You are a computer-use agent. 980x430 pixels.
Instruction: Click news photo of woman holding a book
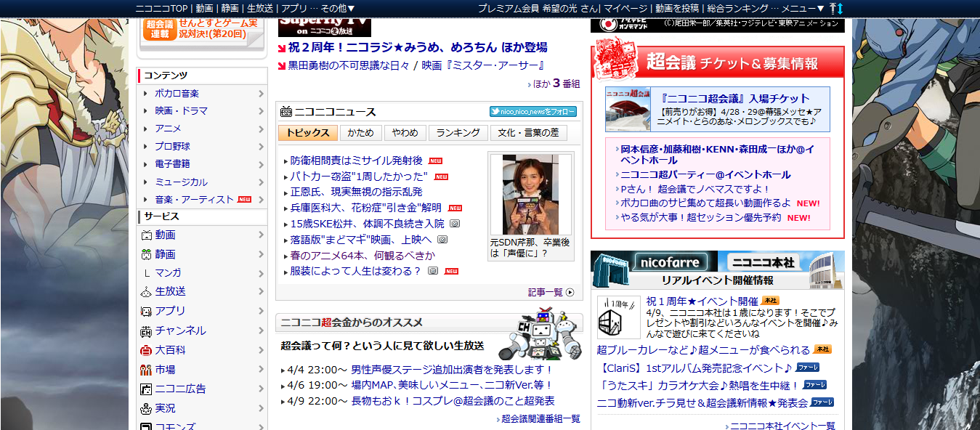pos(530,194)
